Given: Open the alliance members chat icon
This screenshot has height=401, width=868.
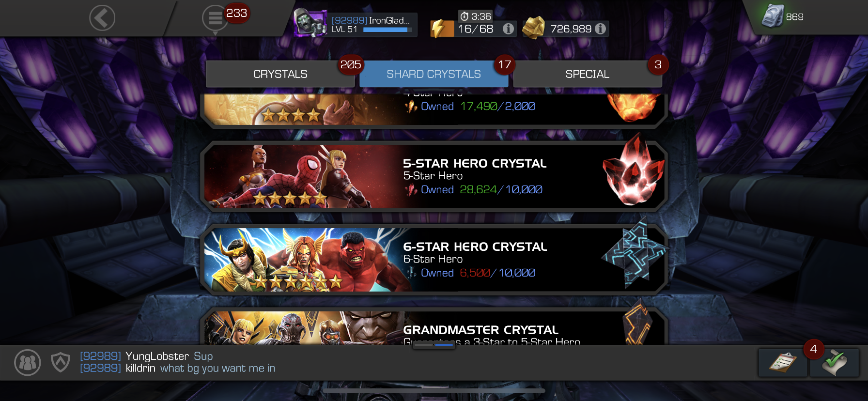Looking at the screenshot, I should click(x=28, y=362).
